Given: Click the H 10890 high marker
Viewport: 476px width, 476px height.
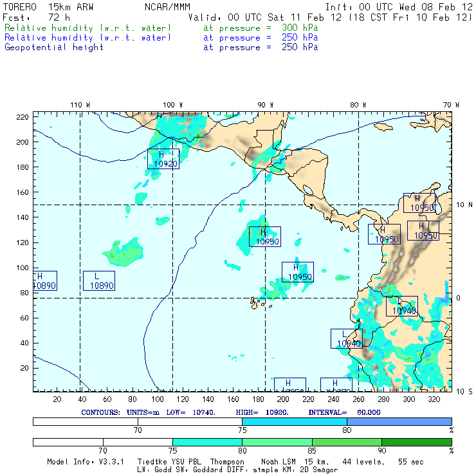Looking at the screenshot, I should [44, 280].
